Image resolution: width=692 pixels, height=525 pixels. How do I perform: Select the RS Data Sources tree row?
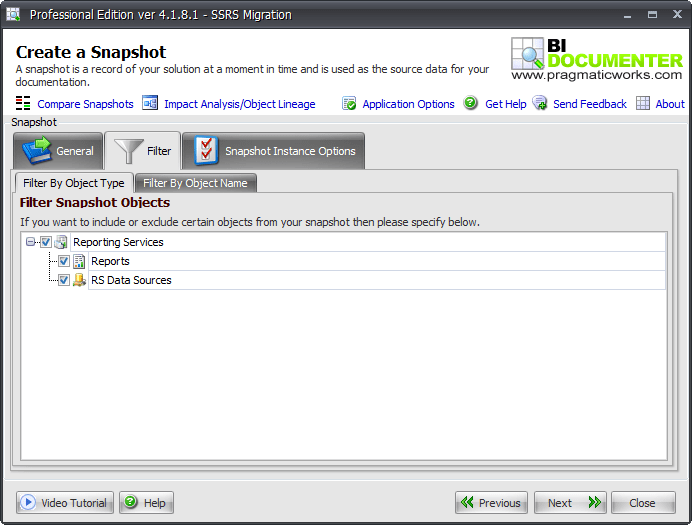(377, 280)
